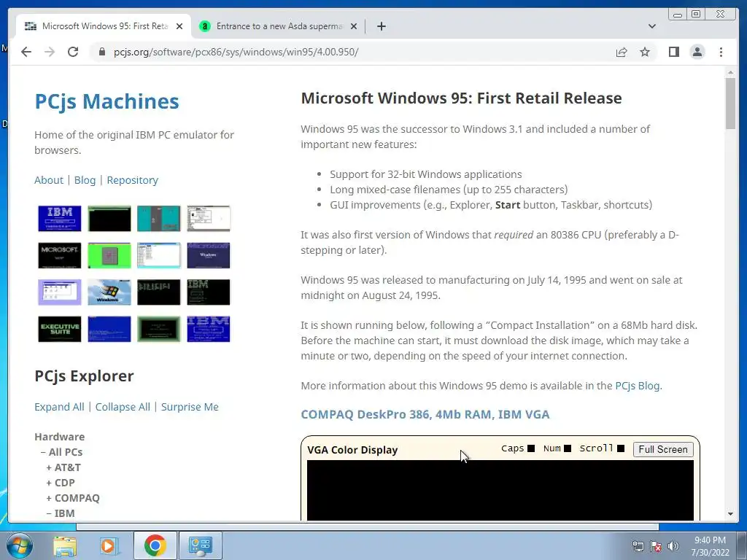Reload the current page
Image resolution: width=747 pixels, height=560 pixels.
coord(73,52)
